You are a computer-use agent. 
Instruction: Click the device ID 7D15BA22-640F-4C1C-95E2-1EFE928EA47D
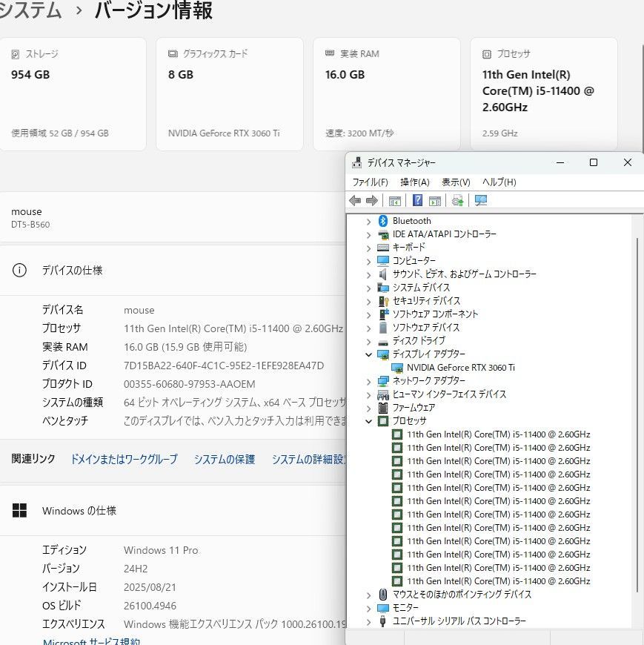[x=224, y=365]
